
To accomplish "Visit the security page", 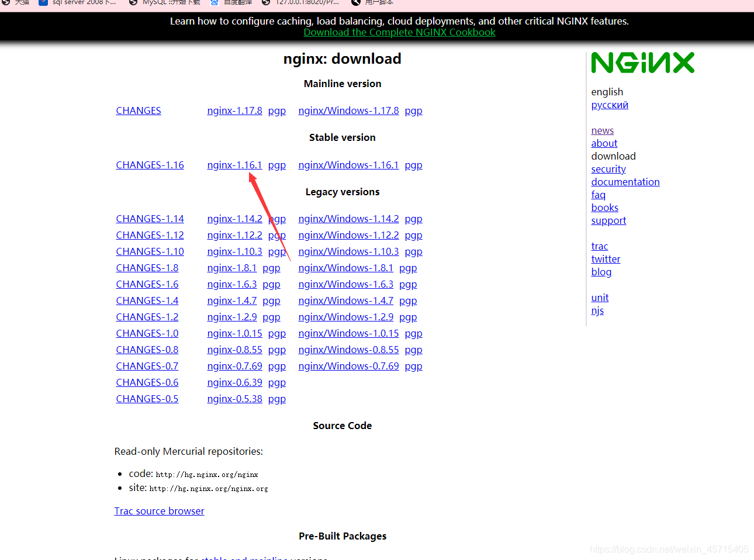I will click(x=608, y=169).
